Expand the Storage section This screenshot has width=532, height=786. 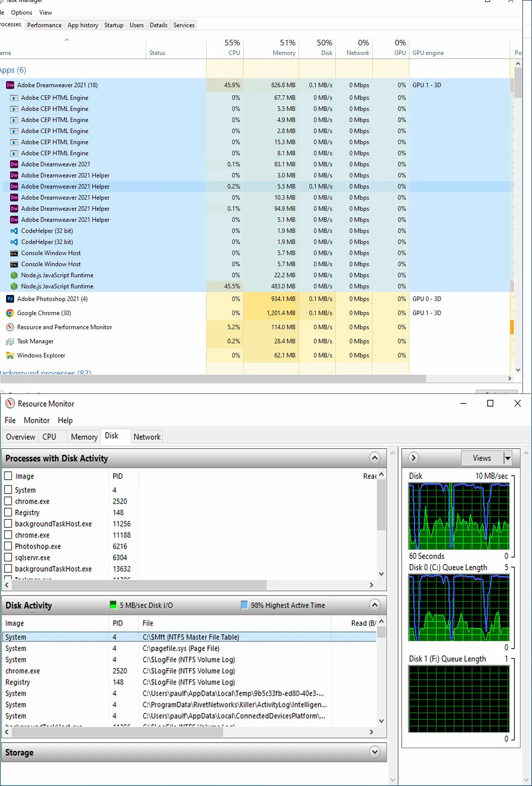(375, 752)
